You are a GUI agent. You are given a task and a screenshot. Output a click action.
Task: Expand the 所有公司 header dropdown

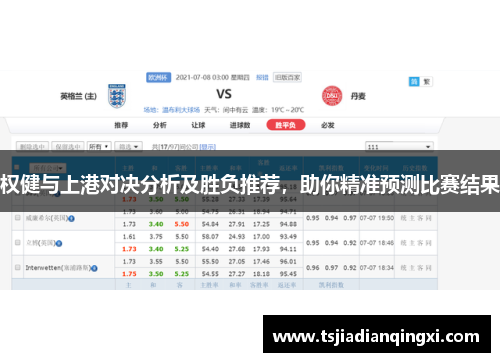click(48, 168)
